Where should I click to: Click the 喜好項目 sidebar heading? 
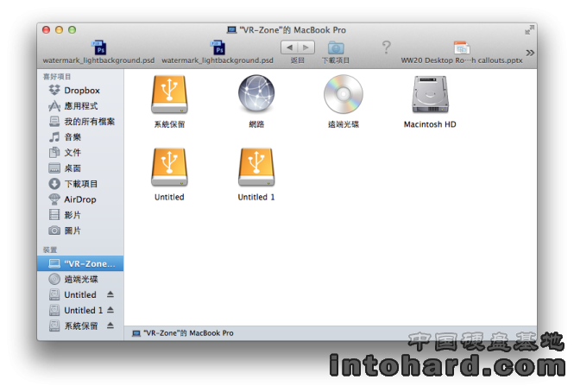point(57,77)
